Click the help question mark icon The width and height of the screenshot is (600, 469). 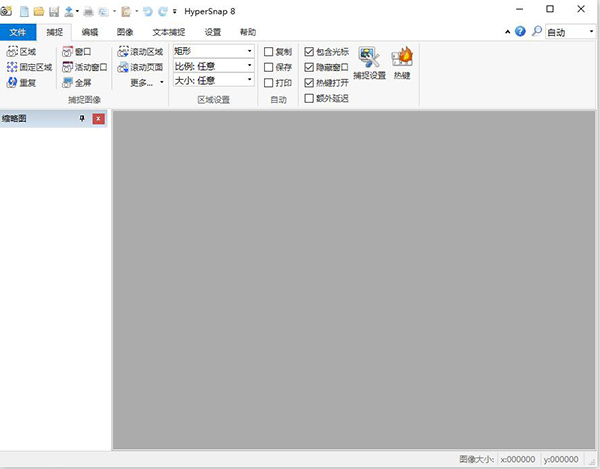pyautogui.click(x=520, y=32)
